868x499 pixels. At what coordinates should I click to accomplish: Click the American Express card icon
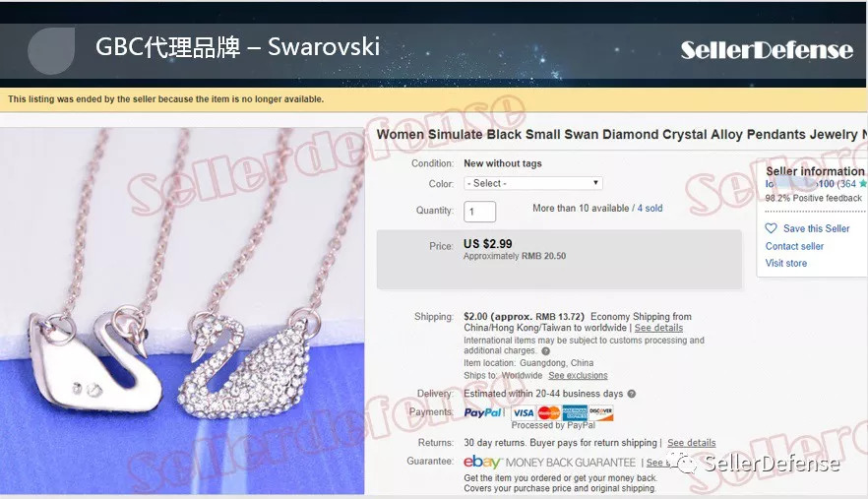575,412
